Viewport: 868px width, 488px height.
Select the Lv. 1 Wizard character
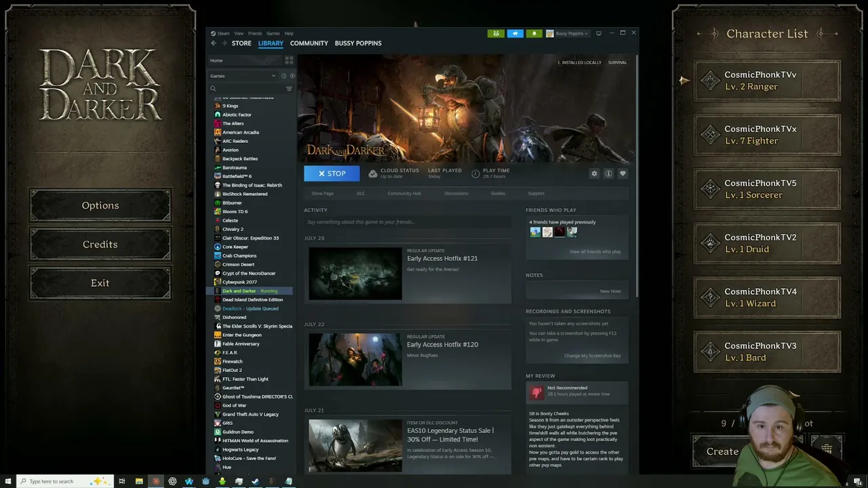click(x=767, y=298)
